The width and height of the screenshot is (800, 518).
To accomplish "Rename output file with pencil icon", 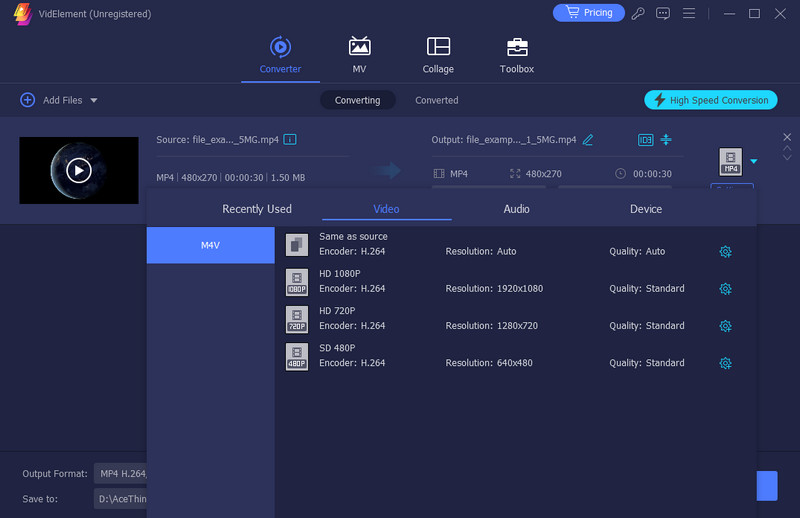I will [588, 139].
